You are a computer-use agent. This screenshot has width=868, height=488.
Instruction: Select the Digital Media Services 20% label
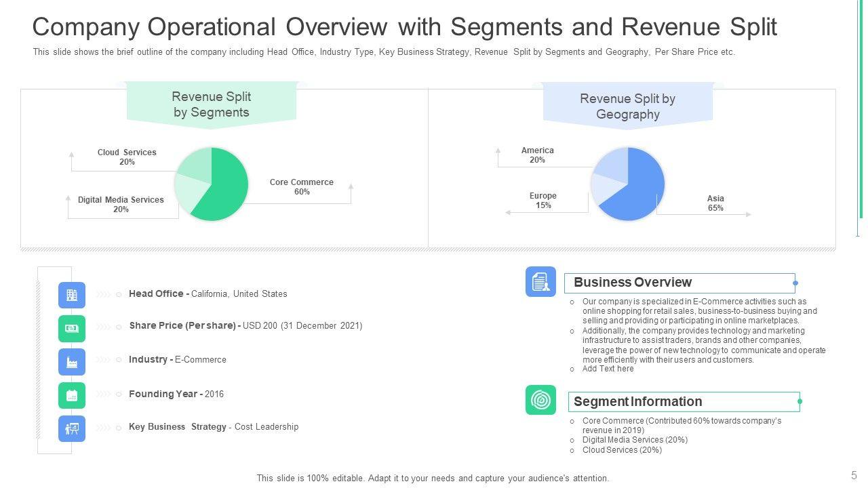121,205
